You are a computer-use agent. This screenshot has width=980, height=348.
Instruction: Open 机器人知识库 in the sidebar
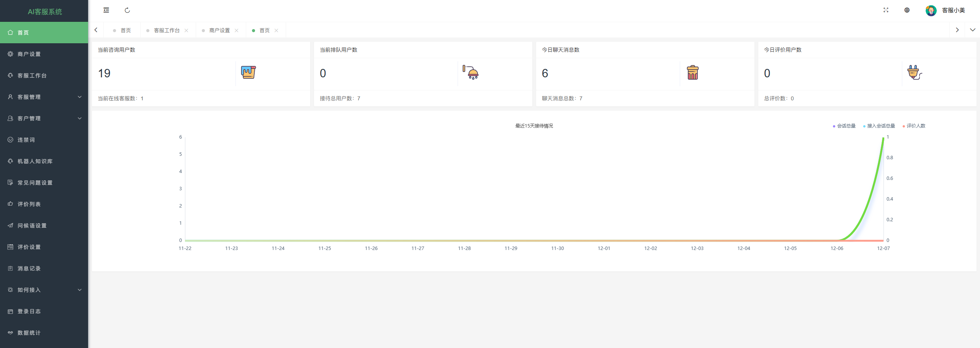[x=44, y=161]
